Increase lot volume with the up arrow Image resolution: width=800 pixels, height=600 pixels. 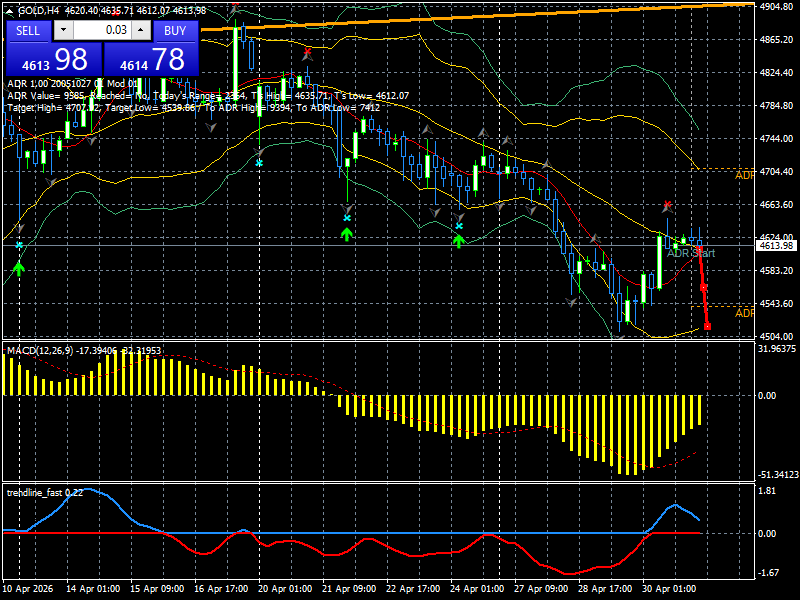(x=141, y=30)
